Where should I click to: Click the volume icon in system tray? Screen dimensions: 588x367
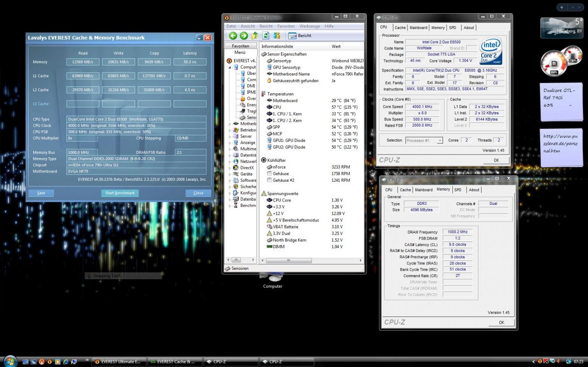click(x=559, y=361)
